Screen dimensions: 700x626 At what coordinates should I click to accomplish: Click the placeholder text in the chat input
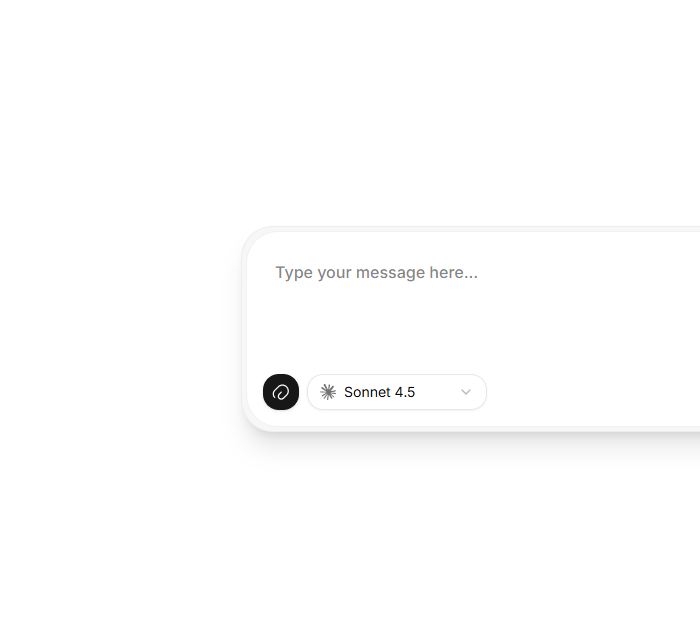click(x=376, y=272)
